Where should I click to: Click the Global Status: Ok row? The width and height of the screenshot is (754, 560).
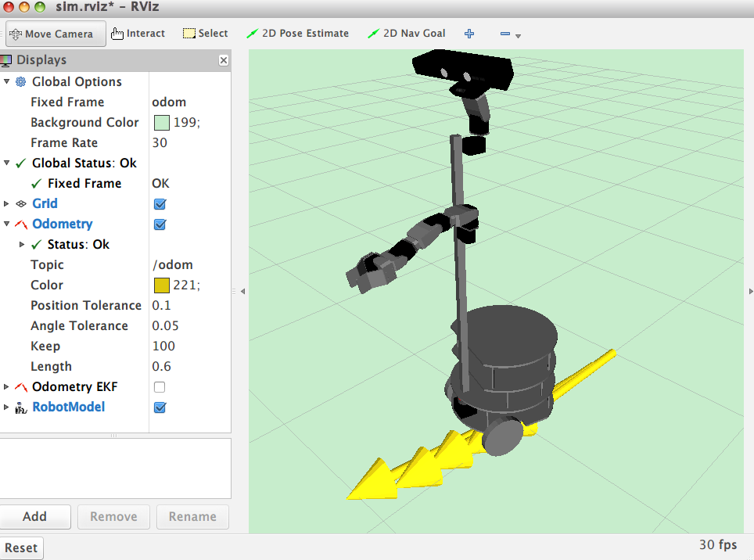click(x=84, y=163)
